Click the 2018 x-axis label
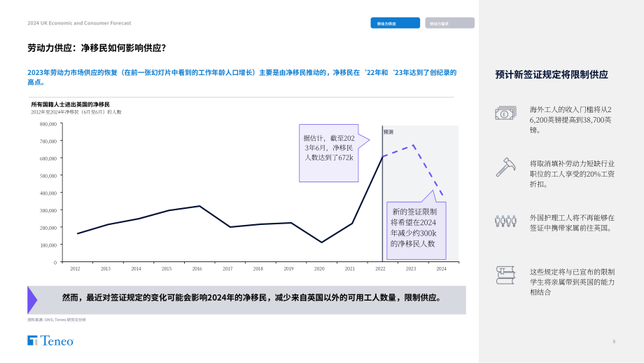The height and width of the screenshot is (363, 644). click(258, 269)
